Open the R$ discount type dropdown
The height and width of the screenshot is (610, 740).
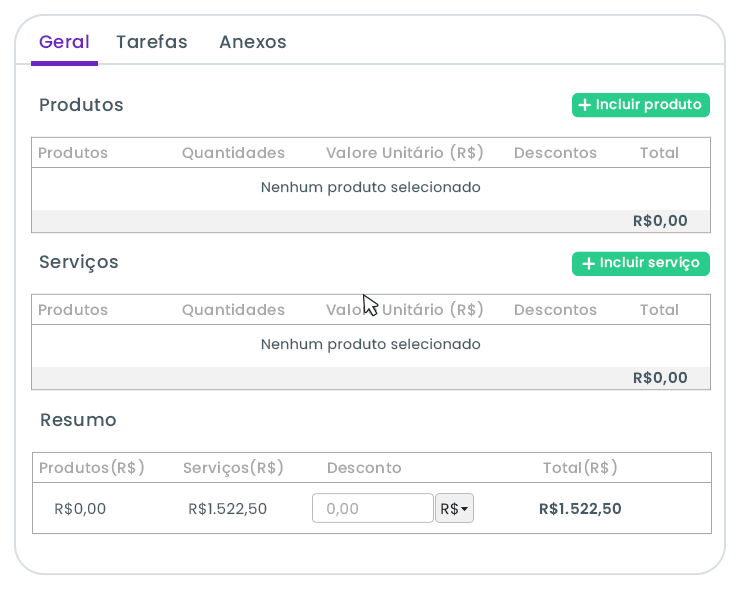click(x=454, y=508)
